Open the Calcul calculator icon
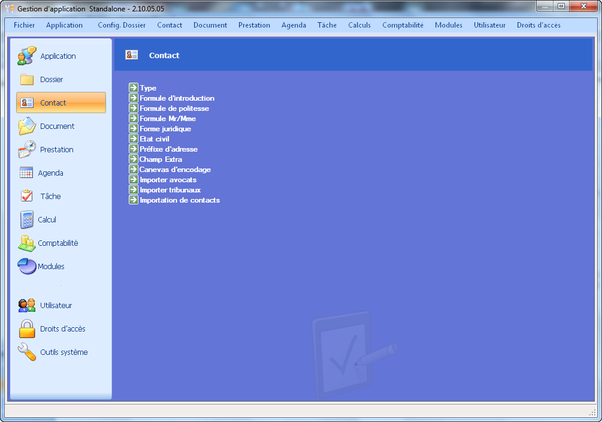602x422 pixels. coord(27,219)
